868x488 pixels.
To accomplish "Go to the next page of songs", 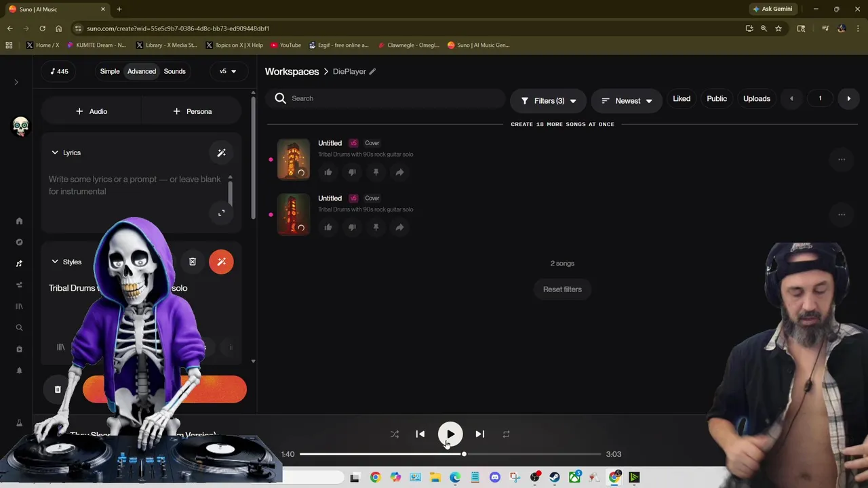I will click(x=848, y=99).
